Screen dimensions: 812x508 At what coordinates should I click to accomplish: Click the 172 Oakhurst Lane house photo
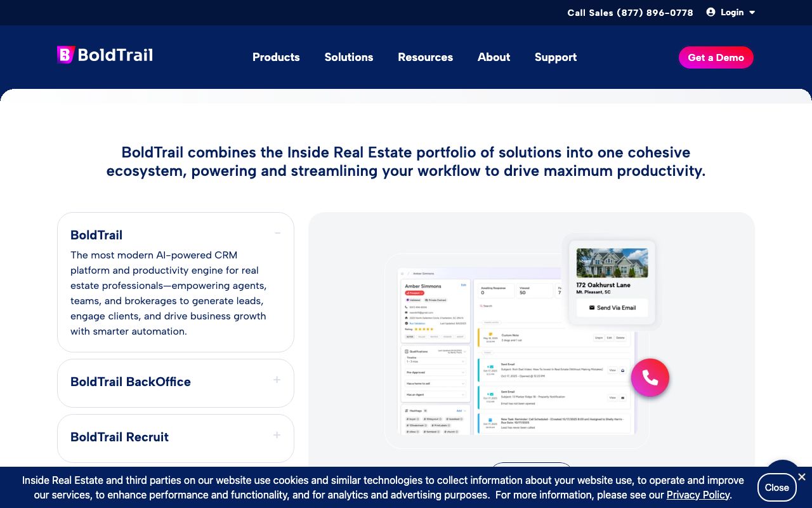612,263
